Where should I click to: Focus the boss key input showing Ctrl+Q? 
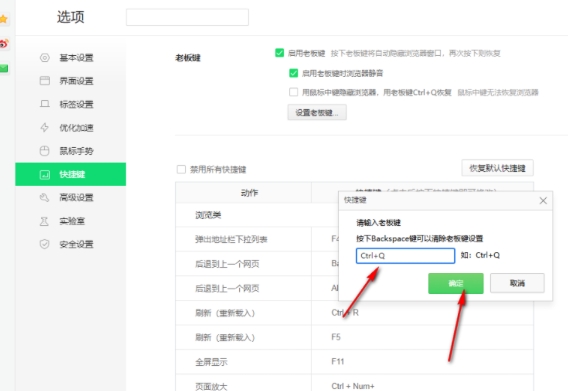point(405,255)
